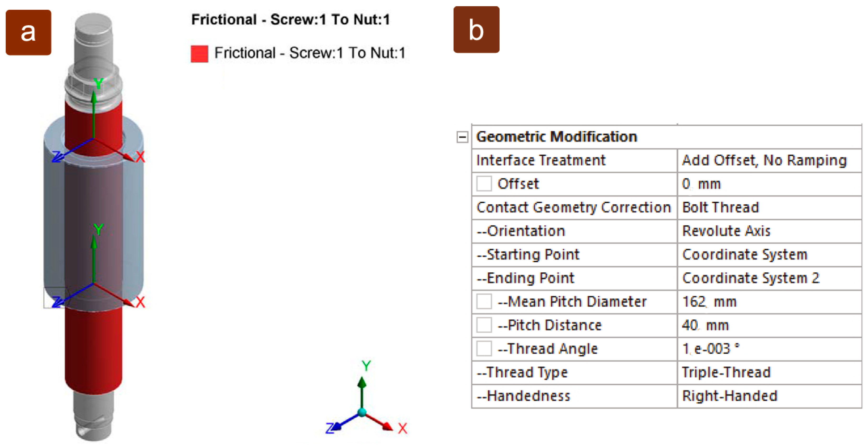Enable the Mean Pitch Diameter checkbox
Viewport: 868px width, 448px height.
tap(484, 301)
